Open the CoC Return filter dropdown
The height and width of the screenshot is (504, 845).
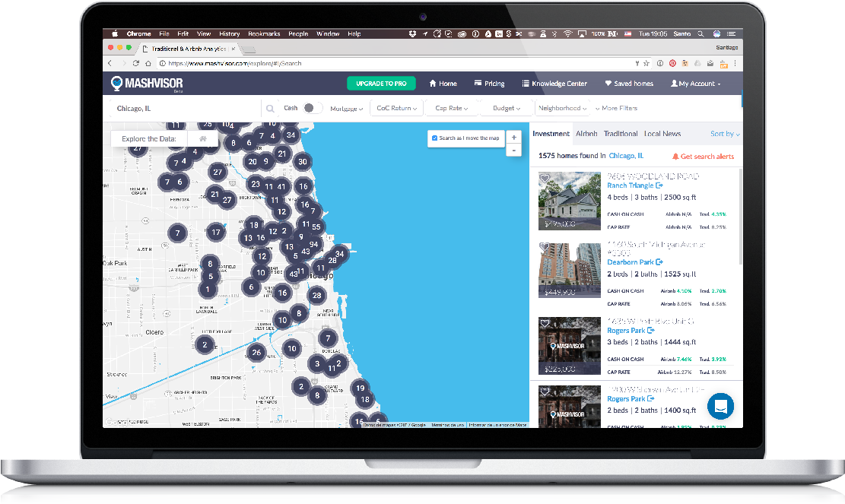[396, 108]
